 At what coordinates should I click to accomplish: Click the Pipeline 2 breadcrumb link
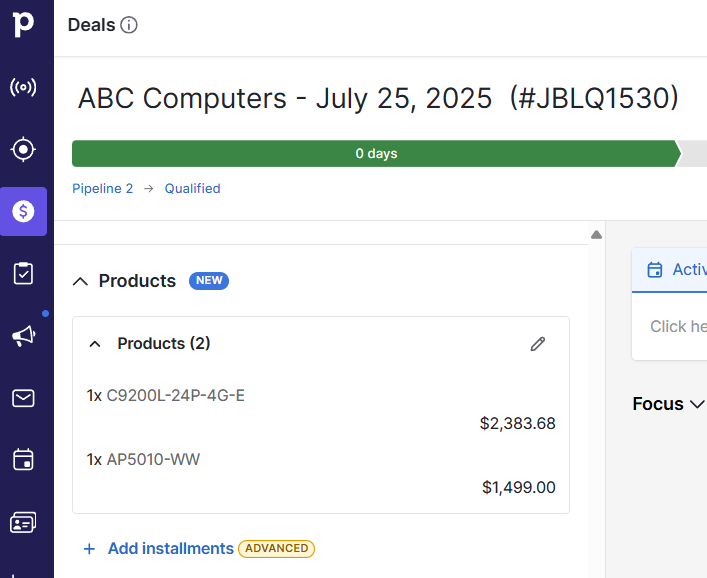point(102,188)
